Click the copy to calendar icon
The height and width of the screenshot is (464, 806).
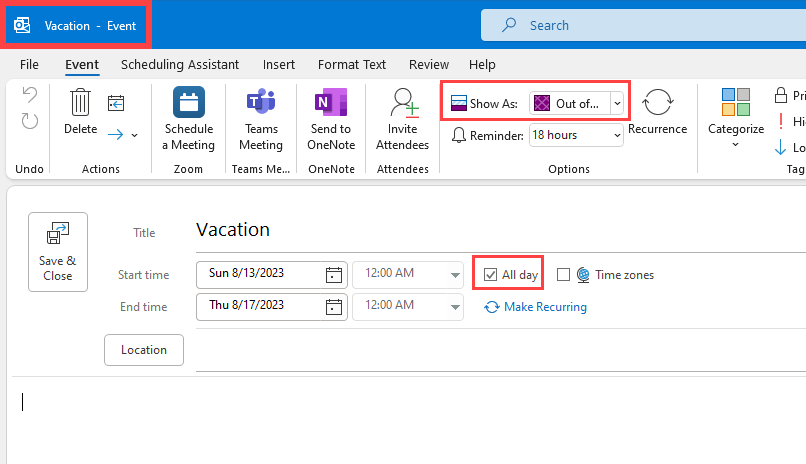tap(116, 103)
